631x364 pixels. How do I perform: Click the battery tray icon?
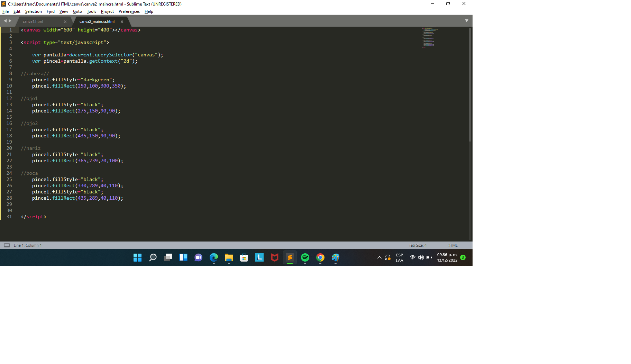click(x=429, y=257)
